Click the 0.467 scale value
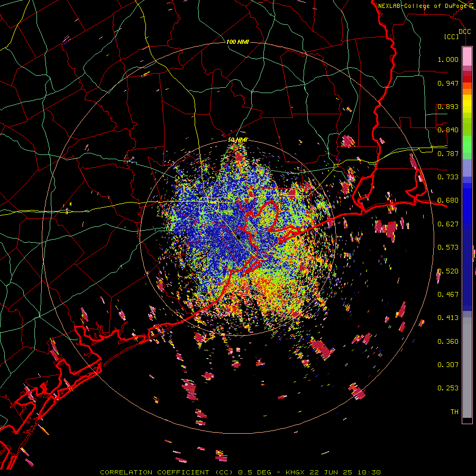The width and height of the screenshot is (476, 476). pos(448,295)
